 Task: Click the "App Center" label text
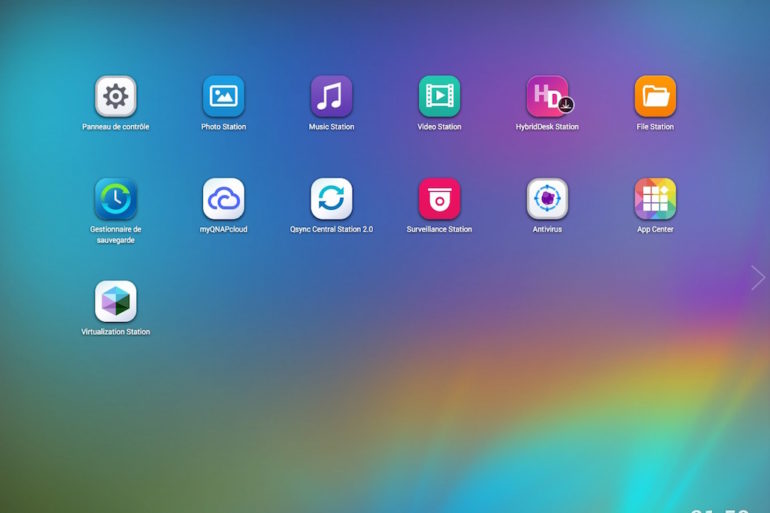(x=655, y=229)
